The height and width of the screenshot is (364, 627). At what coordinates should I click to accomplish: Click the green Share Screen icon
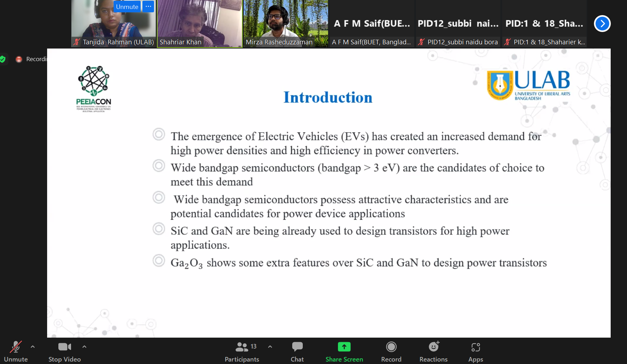pyautogui.click(x=344, y=347)
